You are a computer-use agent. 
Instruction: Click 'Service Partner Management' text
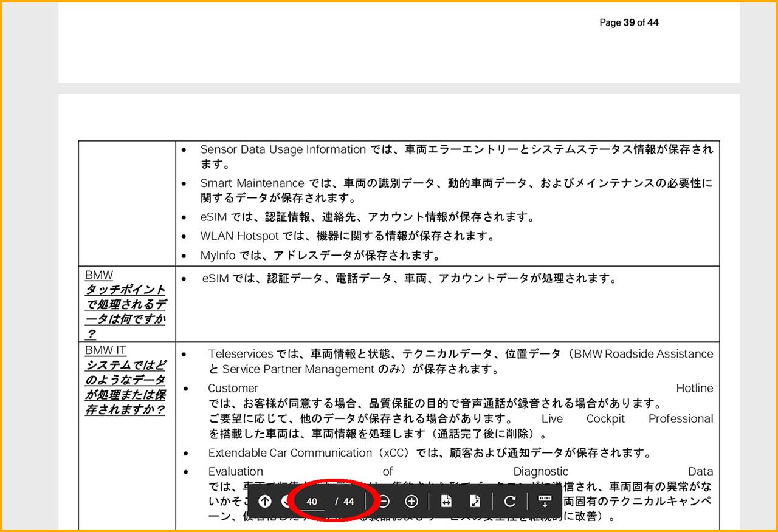(x=298, y=369)
